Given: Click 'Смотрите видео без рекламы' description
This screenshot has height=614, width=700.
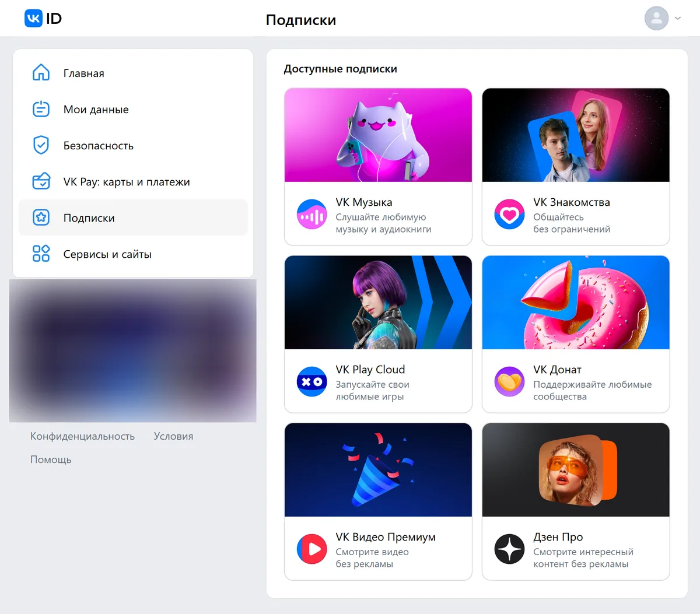Looking at the screenshot, I should coord(372,558).
